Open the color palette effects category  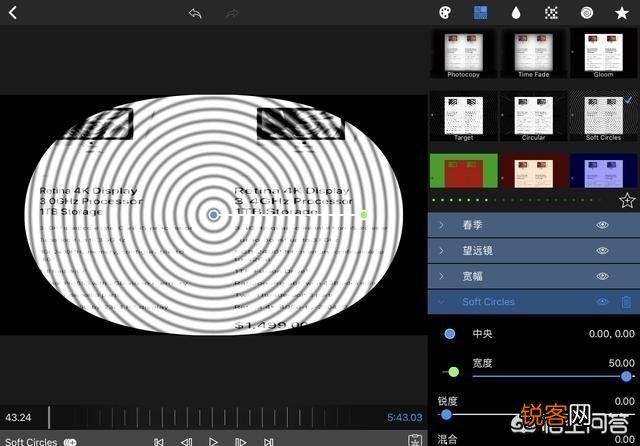pyautogui.click(x=445, y=13)
